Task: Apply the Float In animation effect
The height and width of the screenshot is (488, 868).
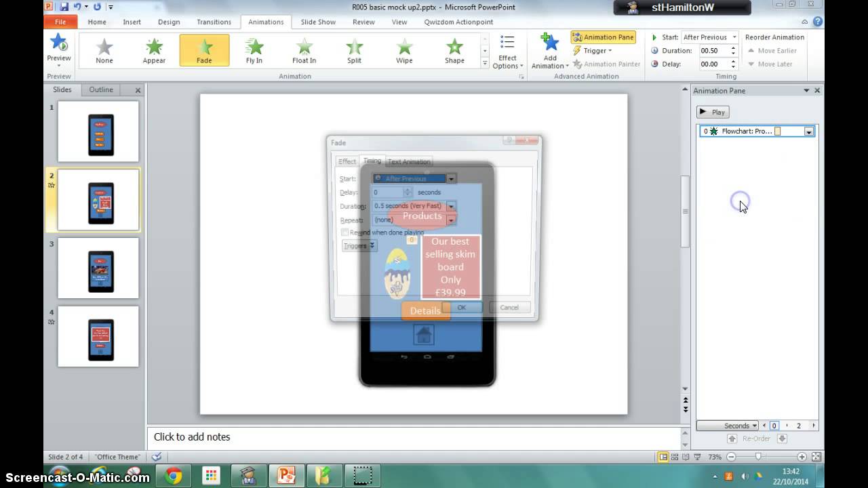Action: (304, 51)
